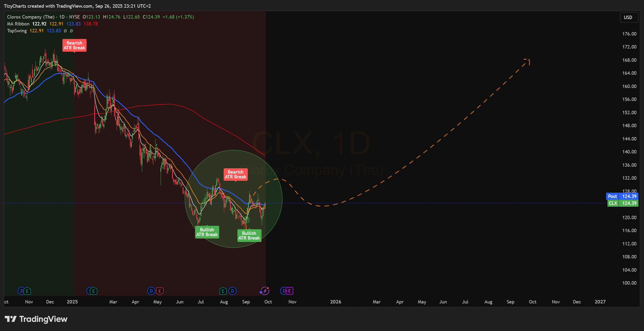
Task: Click the August green earnings E marker
Action: click(x=223, y=291)
